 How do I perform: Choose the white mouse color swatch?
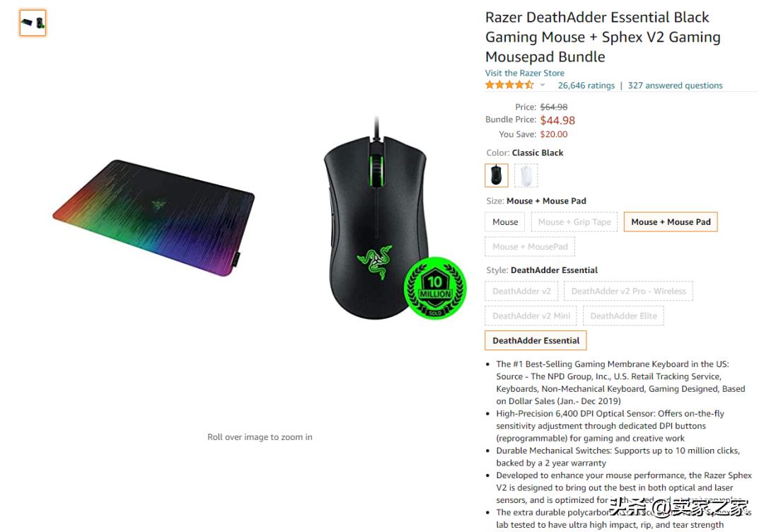[x=526, y=175]
